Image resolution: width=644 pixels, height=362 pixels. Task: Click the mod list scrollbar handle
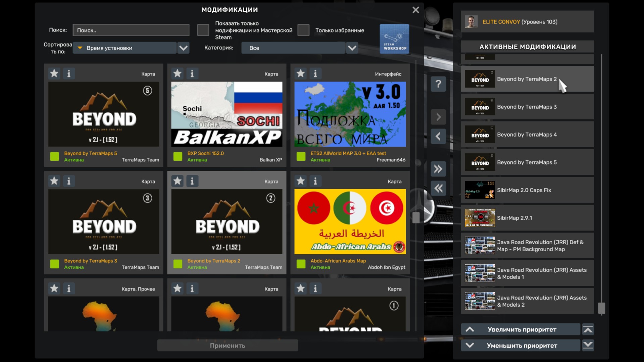416,217
